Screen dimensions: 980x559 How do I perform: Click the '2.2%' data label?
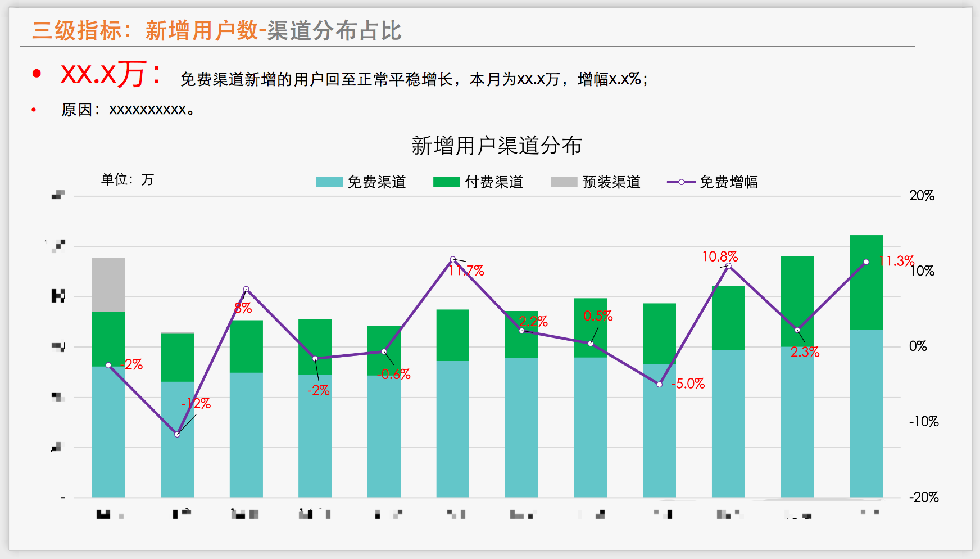pyautogui.click(x=533, y=321)
